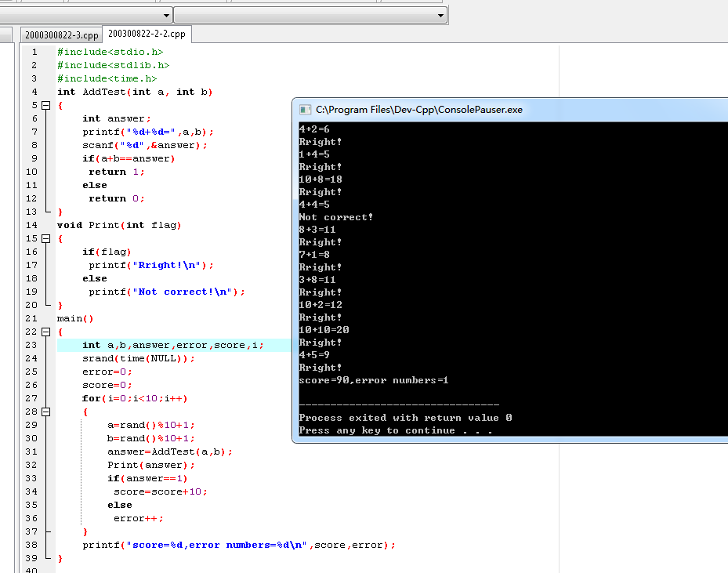Click the 'return 1;' statement
This screenshot has height=573, width=728.
[117, 172]
